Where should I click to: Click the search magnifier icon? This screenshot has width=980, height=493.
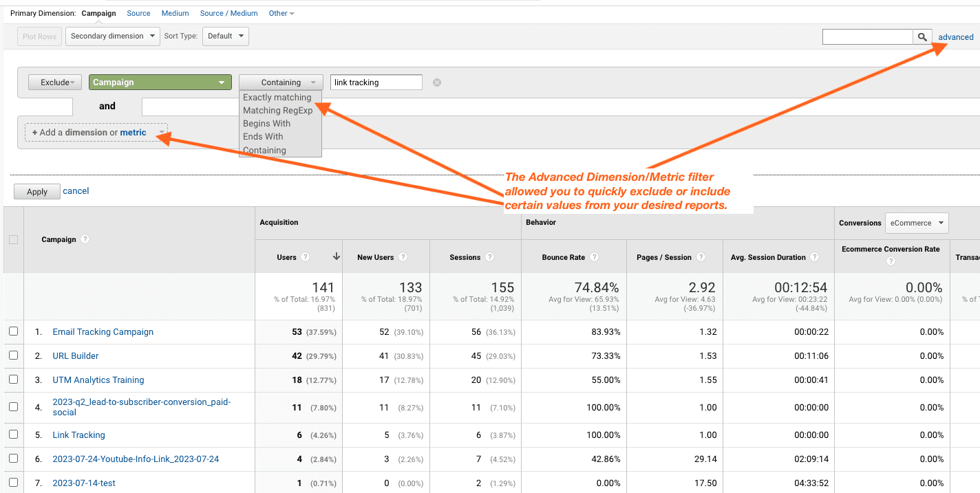click(x=922, y=36)
